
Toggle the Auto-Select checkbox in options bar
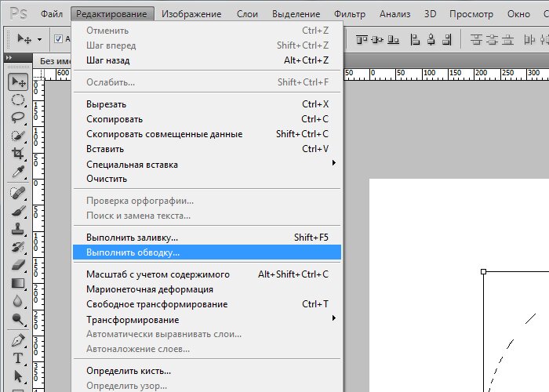(58, 39)
